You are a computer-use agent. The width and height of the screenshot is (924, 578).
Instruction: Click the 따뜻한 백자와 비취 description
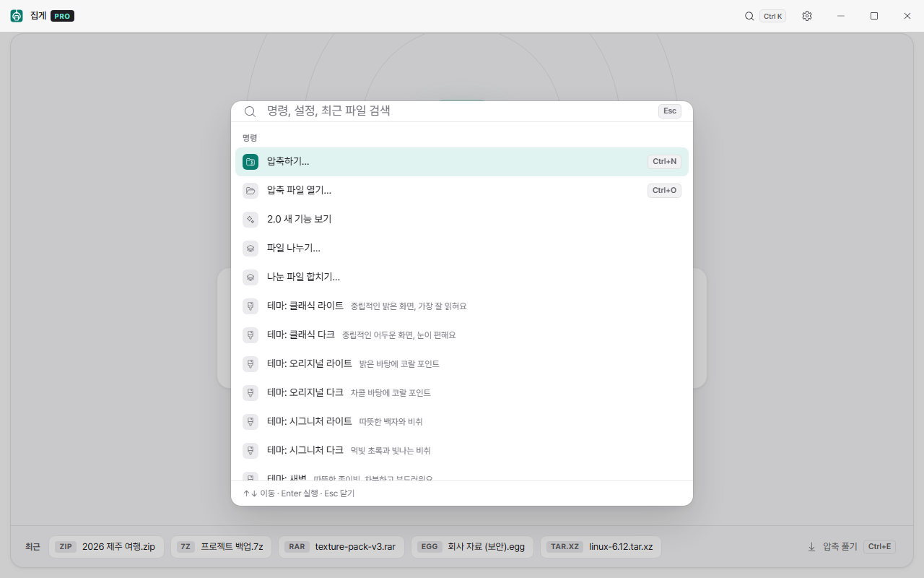pyautogui.click(x=391, y=422)
